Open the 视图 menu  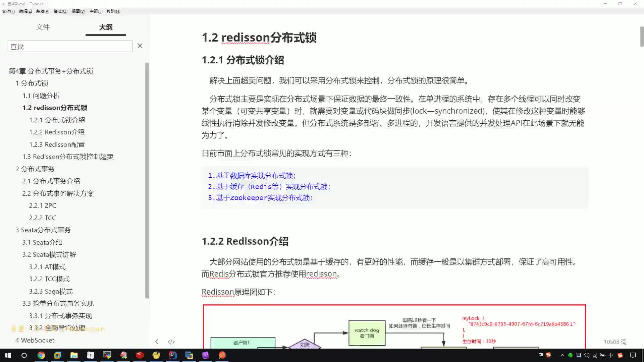click(78, 11)
